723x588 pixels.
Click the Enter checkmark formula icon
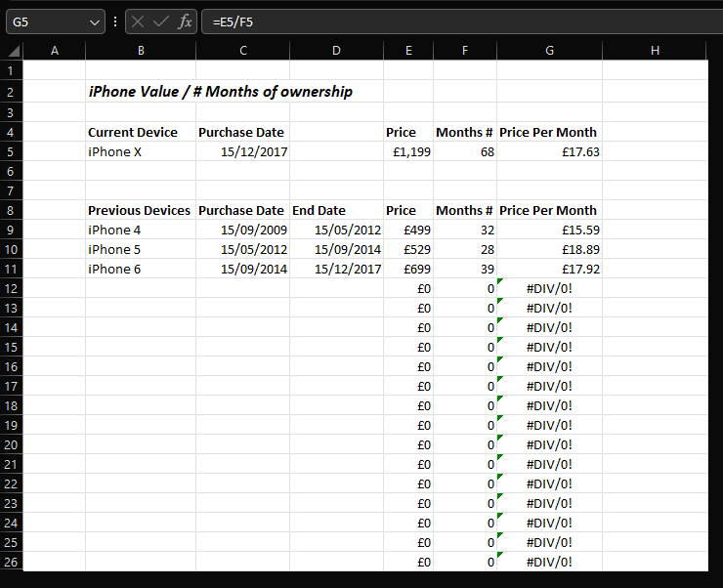160,21
